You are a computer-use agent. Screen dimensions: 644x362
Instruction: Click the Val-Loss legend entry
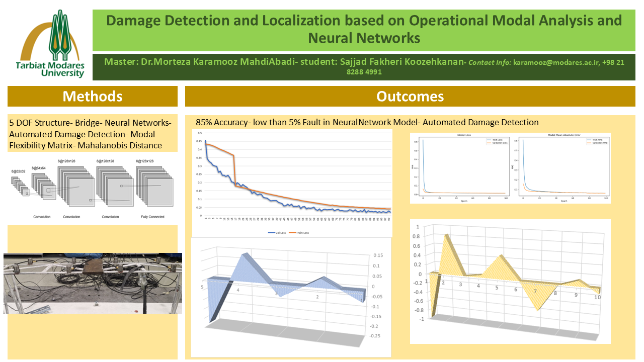277,233
